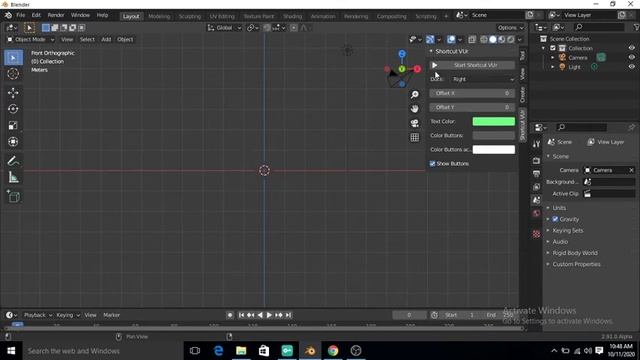This screenshot has width=640, height=360.
Task: Play animation forward
Action: click(269, 315)
